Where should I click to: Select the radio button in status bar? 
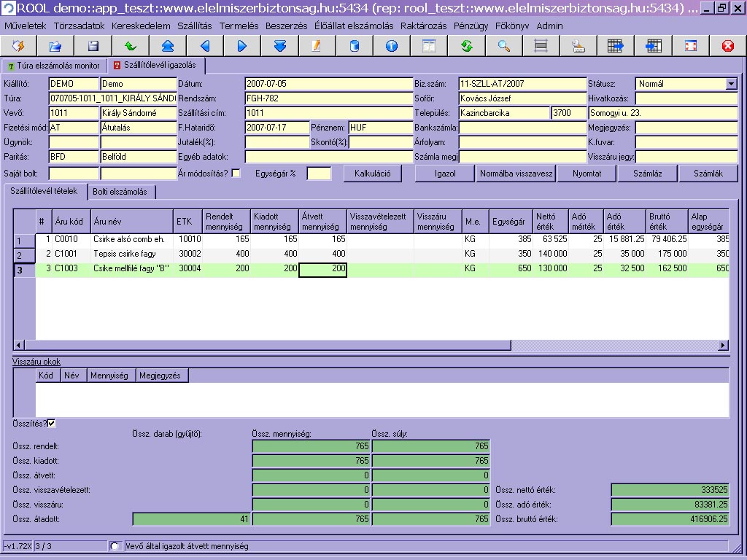(115, 546)
